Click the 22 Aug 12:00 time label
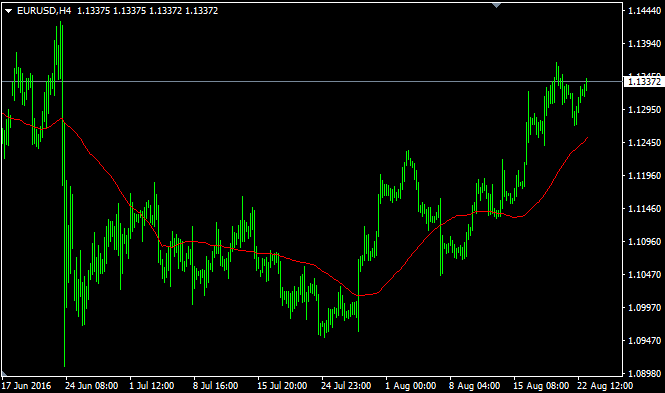Screen dimensions: 665x393 (x=605, y=386)
